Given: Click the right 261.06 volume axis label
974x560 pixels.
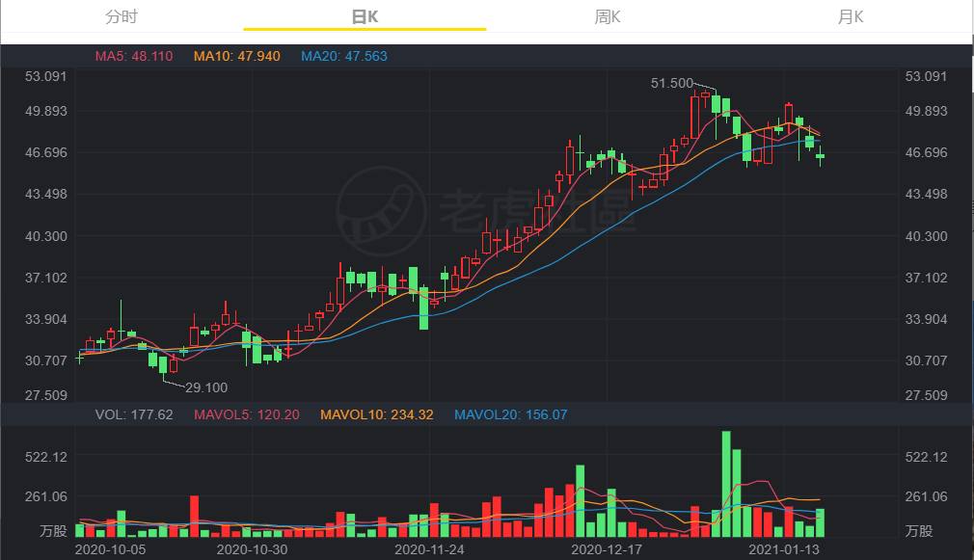Looking at the screenshot, I should point(926,496).
